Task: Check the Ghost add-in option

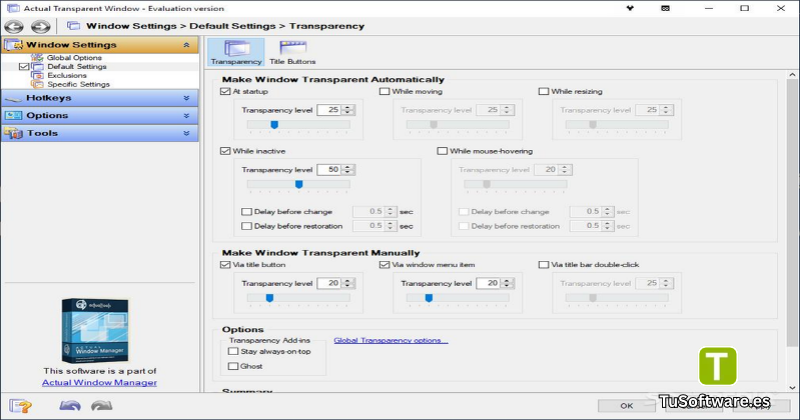Action: 233,366
